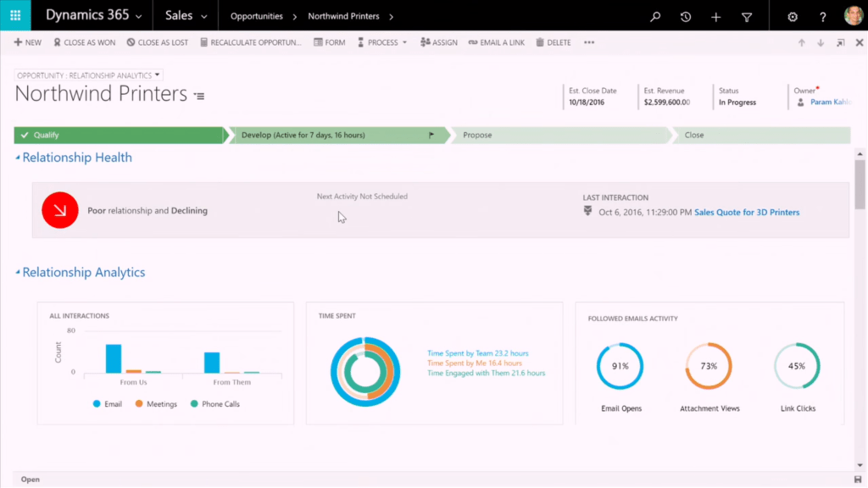Open the Sales Quote for 3D Printers link

[x=747, y=212]
